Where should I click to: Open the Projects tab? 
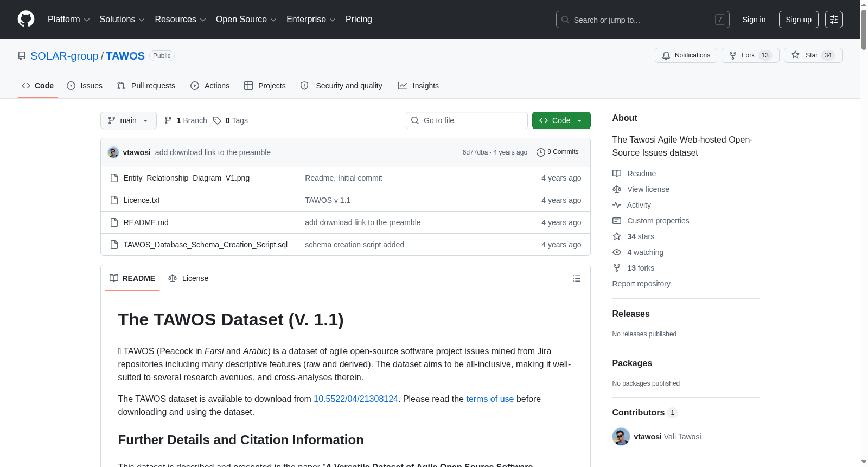tap(265, 86)
